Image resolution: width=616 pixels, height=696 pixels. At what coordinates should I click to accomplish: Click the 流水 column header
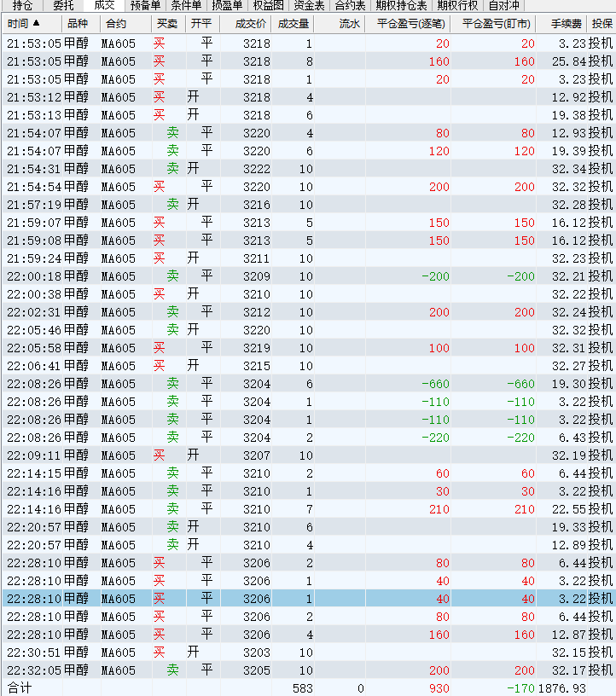coord(340,24)
